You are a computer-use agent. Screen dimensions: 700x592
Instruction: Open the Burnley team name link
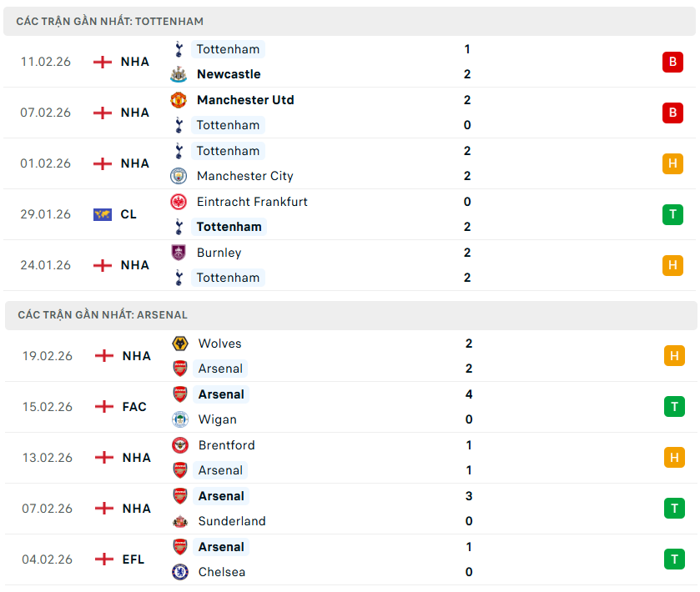pyautogui.click(x=219, y=253)
